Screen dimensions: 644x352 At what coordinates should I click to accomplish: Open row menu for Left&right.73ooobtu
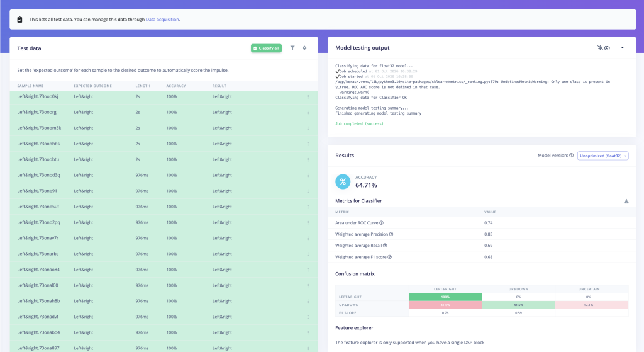308,159
